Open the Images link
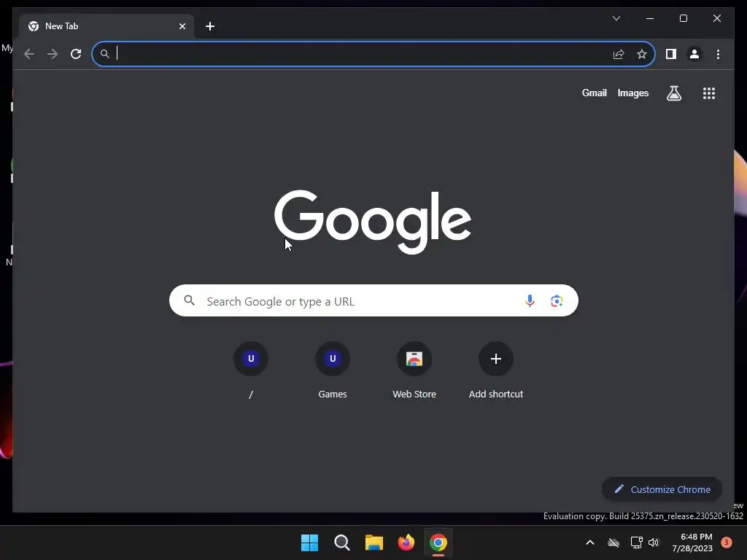Viewport: 747px width, 560px height. [x=632, y=93]
